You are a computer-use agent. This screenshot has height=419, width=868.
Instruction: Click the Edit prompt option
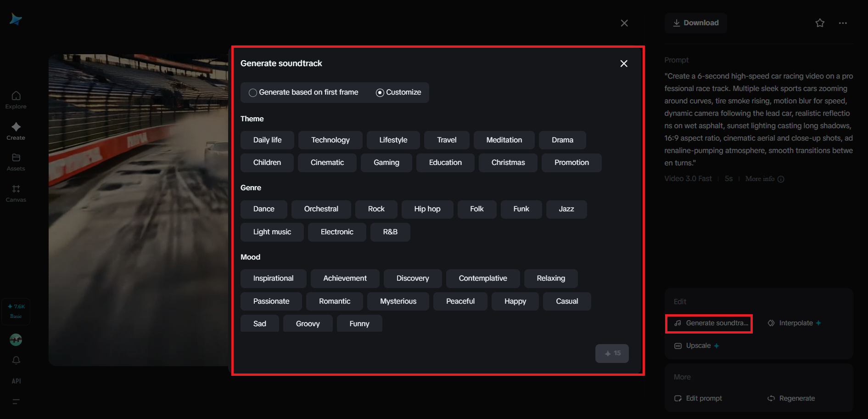click(x=698, y=398)
